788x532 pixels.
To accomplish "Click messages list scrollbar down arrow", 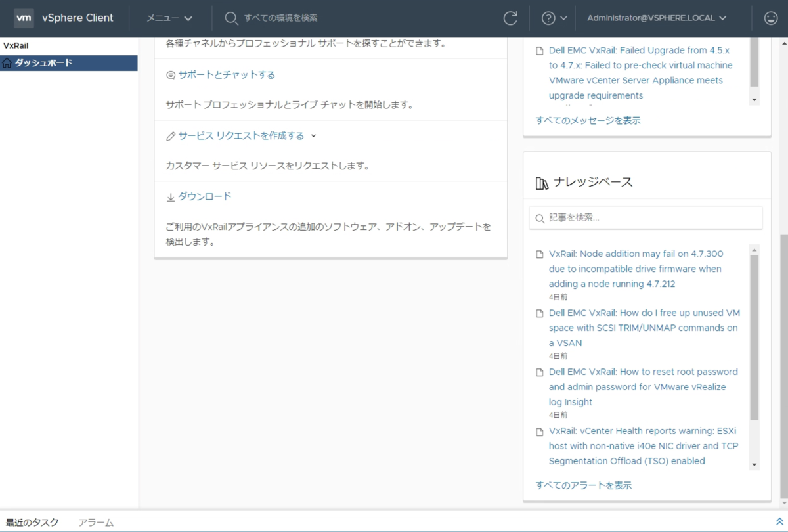I will click(x=755, y=100).
